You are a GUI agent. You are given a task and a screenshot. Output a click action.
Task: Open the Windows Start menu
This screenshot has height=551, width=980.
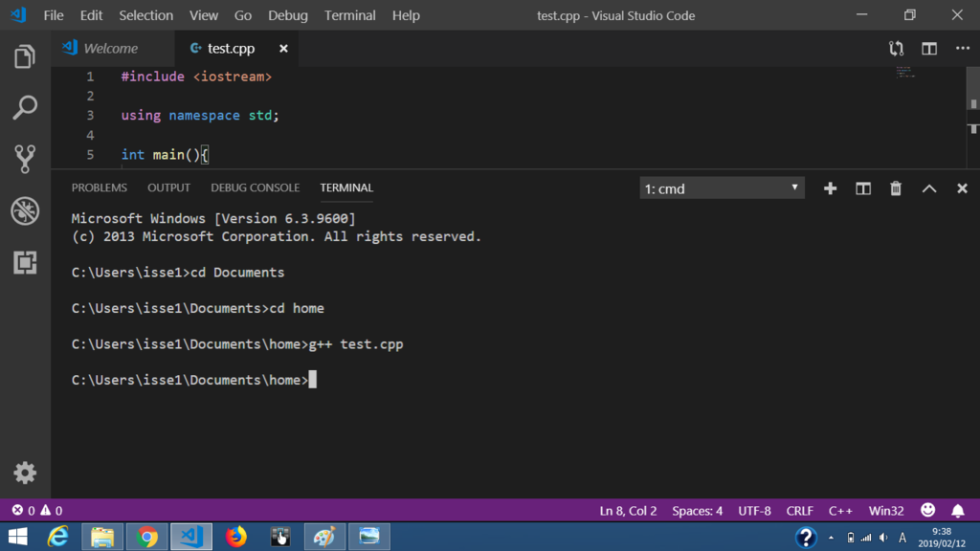coord(18,537)
